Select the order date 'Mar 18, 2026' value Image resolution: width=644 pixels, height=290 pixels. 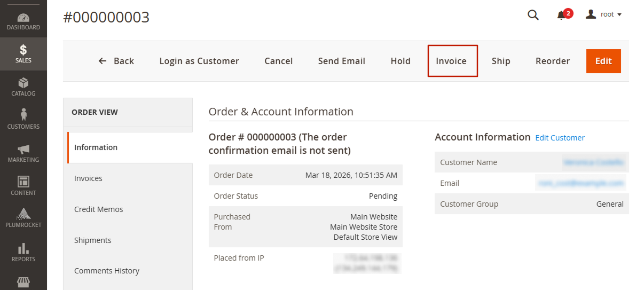coord(351,175)
